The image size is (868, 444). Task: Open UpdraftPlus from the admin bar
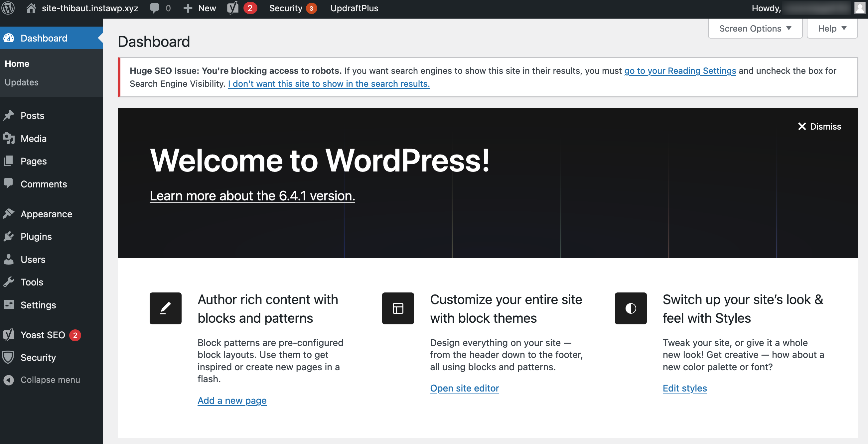pyautogui.click(x=354, y=8)
